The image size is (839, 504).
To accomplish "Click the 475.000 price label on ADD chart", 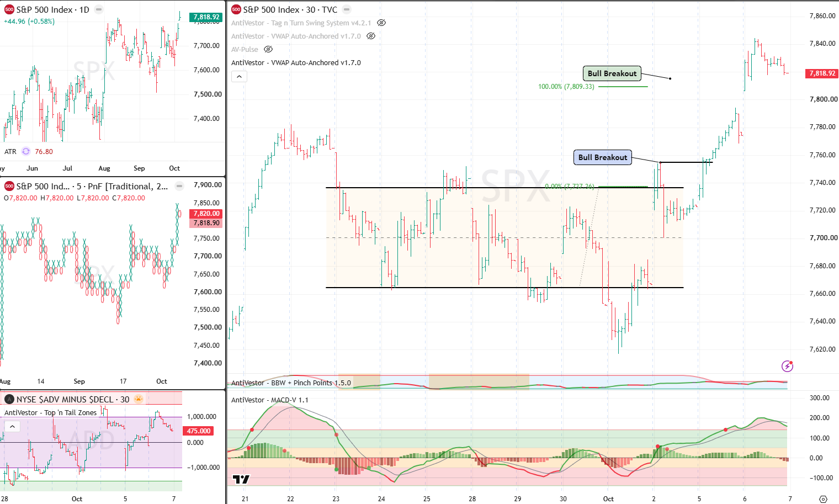I will coord(199,431).
